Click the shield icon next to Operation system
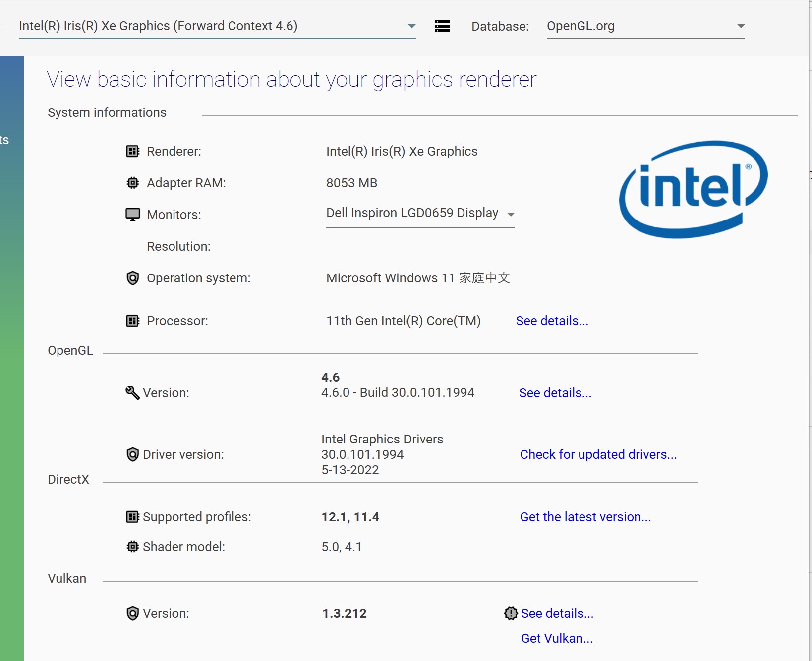Image resolution: width=812 pixels, height=661 pixels. click(x=132, y=278)
